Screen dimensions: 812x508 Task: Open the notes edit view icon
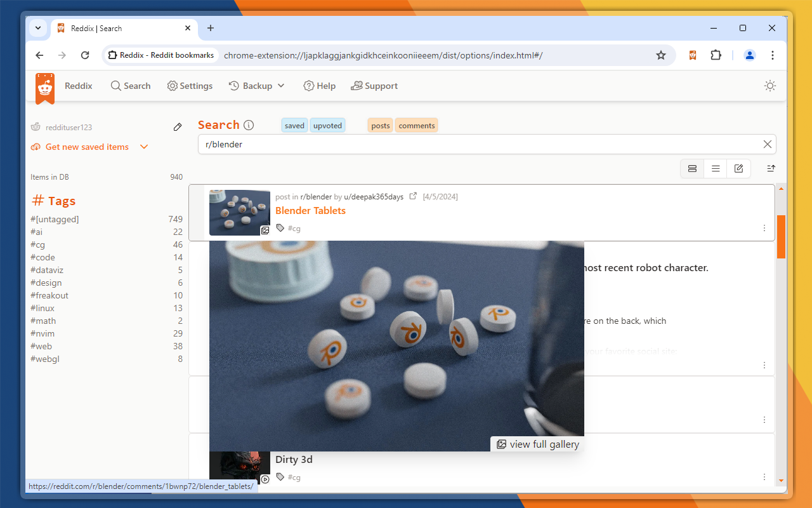738,168
